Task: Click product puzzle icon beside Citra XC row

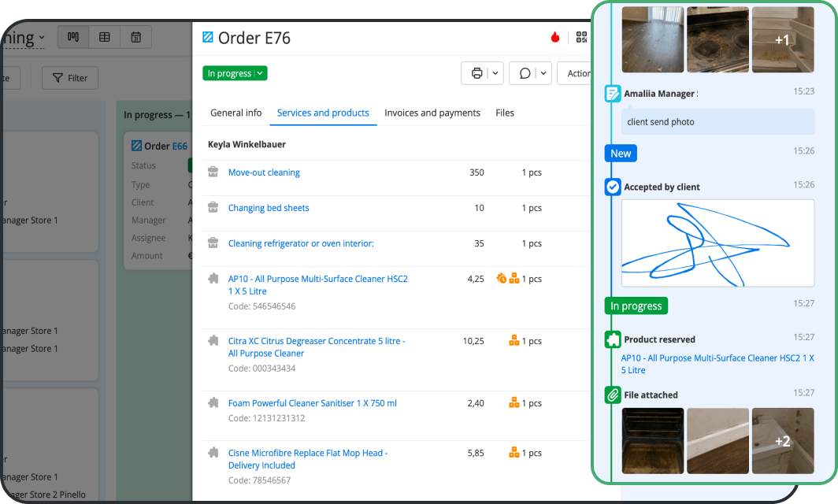Action: (213, 340)
